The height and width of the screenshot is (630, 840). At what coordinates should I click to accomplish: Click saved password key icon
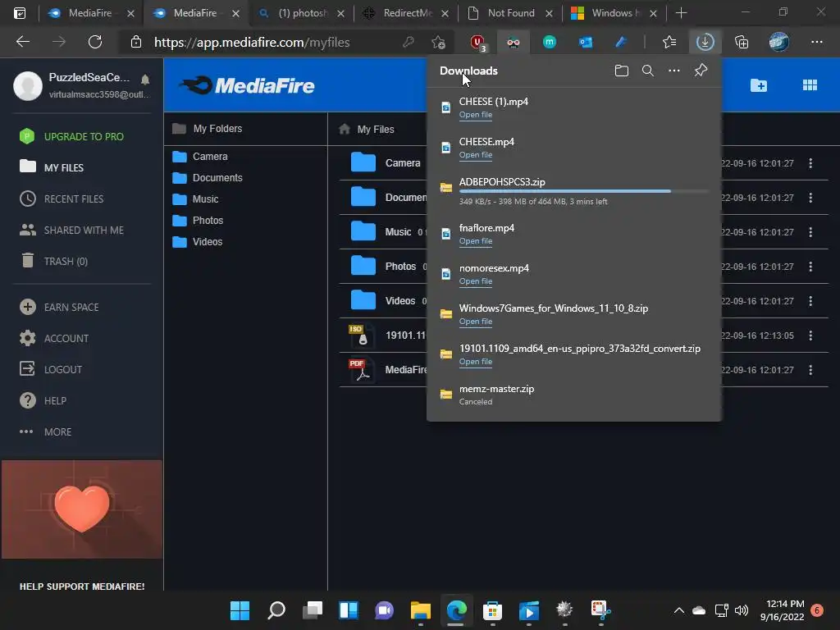click(409, 42)
